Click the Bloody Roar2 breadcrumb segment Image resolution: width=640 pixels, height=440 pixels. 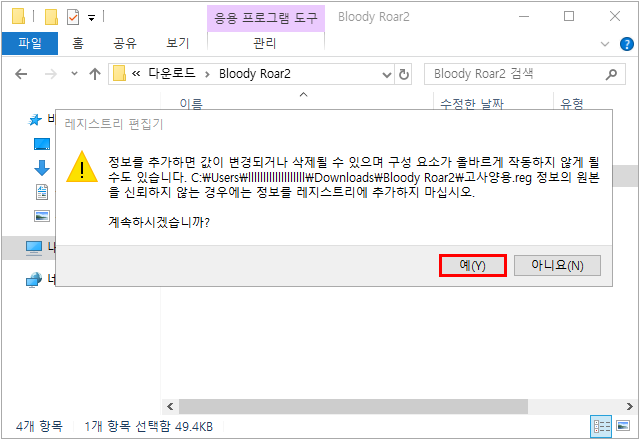click(255, 74)
